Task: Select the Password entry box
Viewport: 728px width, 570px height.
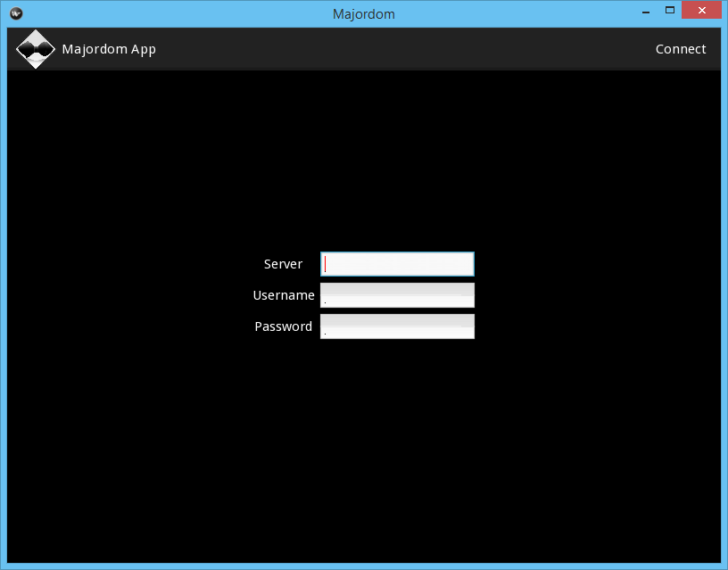Action: tap(397, 326)
